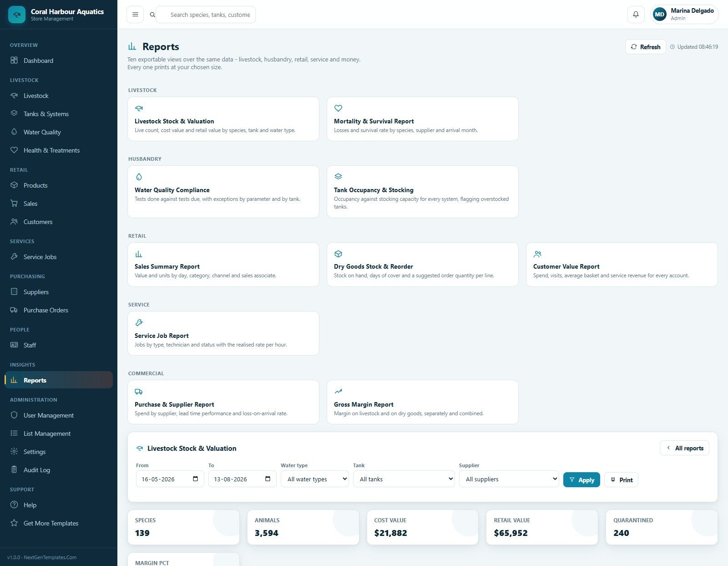728x566 pixels.
Task: Click the Species 139 stat card
Action: tap(183, 527)
